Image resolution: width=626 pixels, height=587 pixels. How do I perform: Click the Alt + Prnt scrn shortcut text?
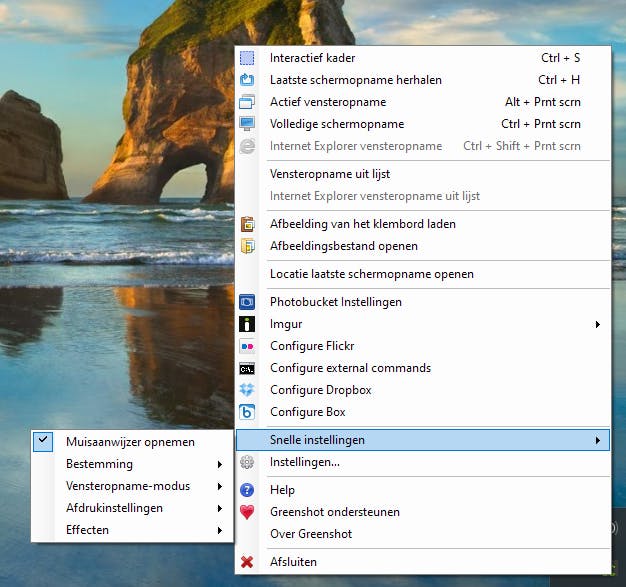(x=543, y=102)
